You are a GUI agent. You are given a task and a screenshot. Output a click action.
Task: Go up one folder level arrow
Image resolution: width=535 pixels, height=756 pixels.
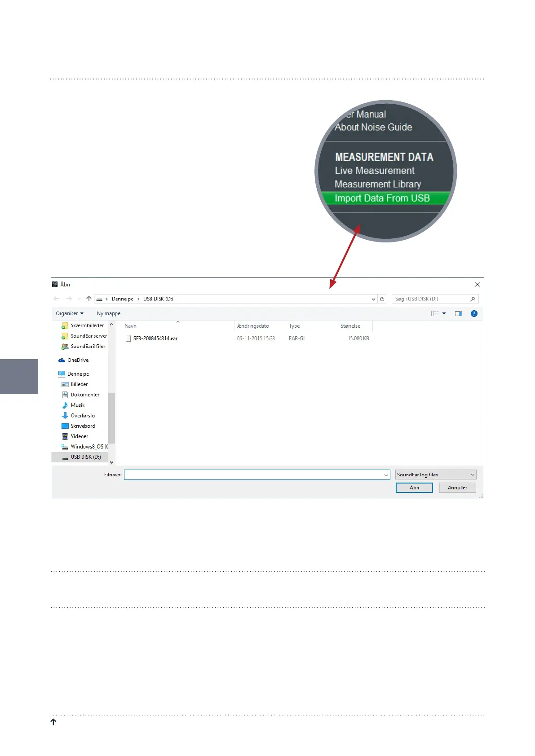pos(89,299)
